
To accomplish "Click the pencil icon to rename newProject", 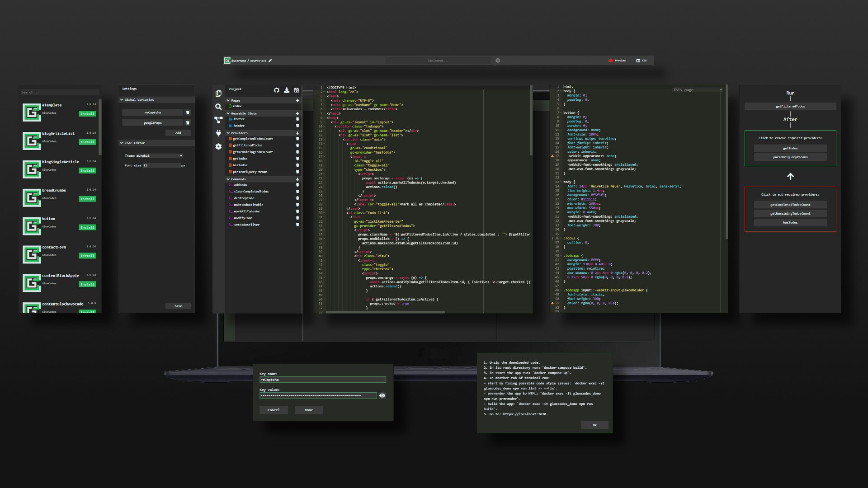I will click(270, 61).
